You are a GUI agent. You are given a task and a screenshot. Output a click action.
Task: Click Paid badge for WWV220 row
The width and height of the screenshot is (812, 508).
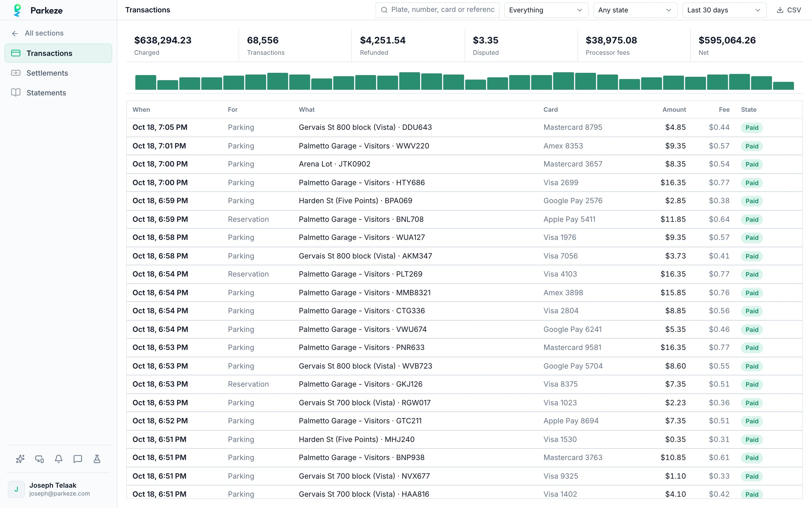point(752,146)
